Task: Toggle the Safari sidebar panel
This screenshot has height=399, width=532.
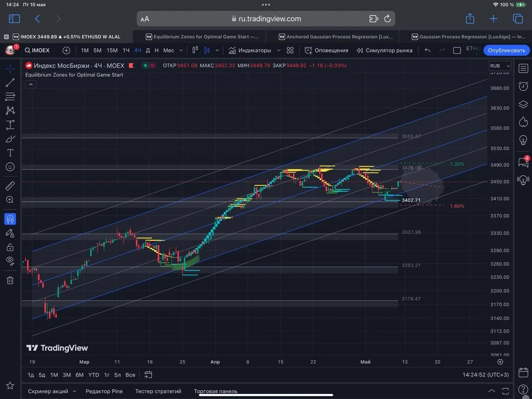Action: (14, 19)
